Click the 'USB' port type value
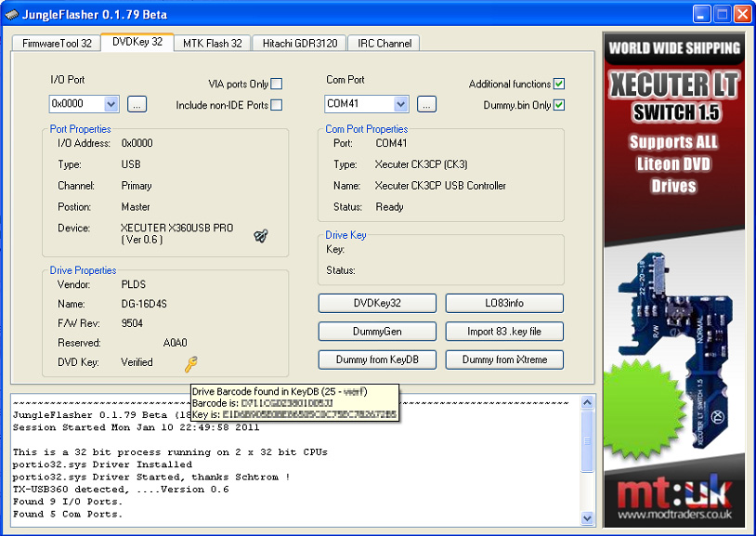 (x=131, y=164)
